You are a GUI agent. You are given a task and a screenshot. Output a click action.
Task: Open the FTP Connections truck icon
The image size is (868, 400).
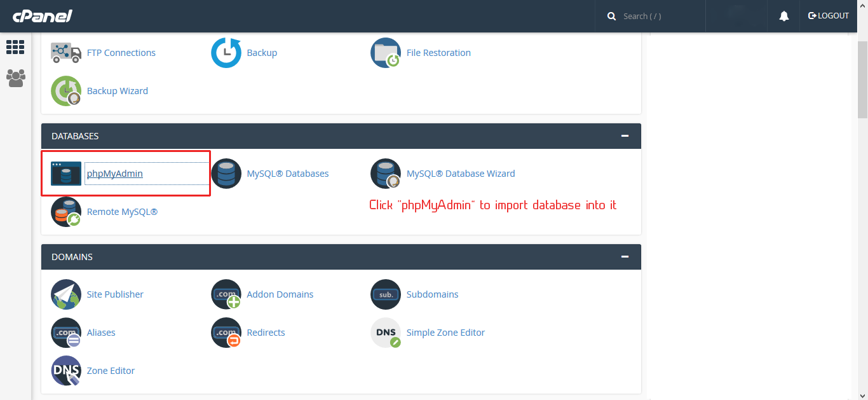pos(66,53)
